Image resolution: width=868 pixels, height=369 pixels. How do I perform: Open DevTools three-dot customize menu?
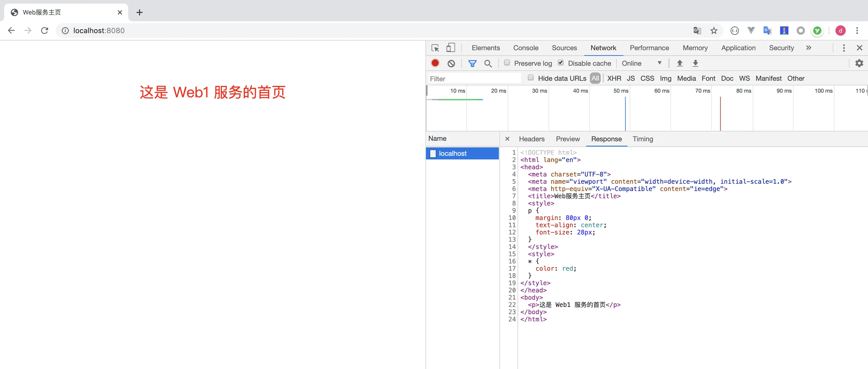pyautogui.click(x=844, y=48)
